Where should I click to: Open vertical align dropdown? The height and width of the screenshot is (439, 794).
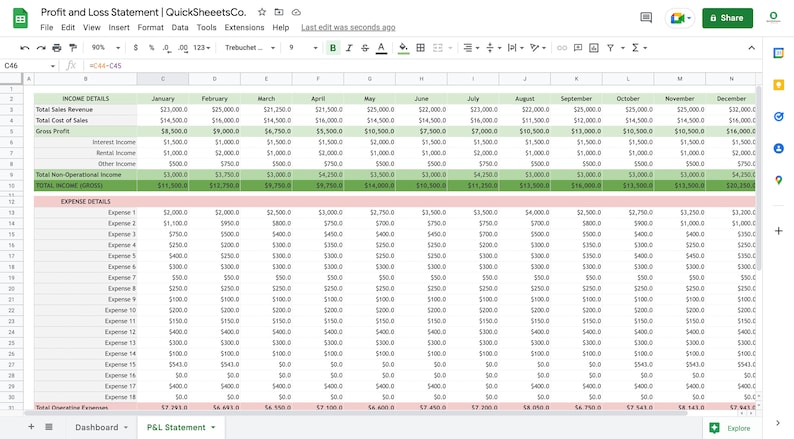[x=493, y=48]
